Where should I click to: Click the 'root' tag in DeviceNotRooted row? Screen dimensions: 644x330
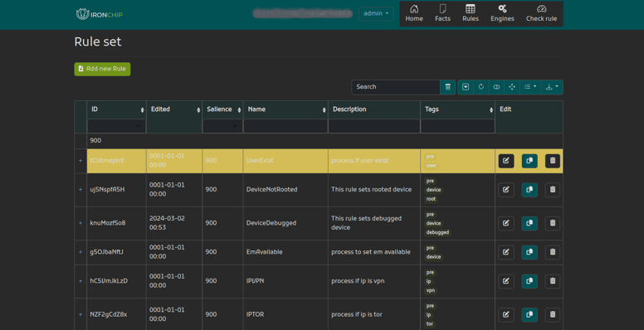[x=431, y=199]
